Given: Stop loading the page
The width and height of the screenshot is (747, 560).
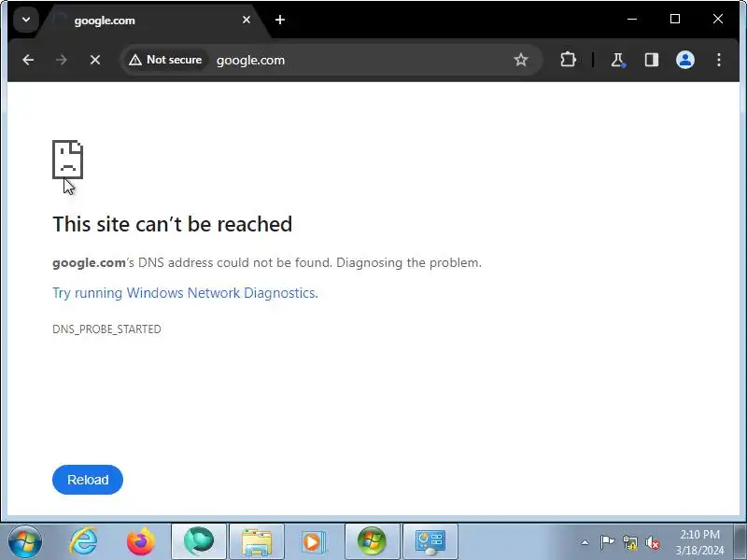Looking at the screenshot, I should (95, 60).
